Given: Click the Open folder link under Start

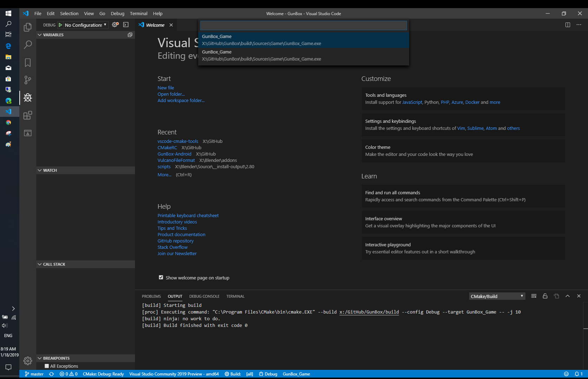Looking at the screenshot, I should 171,94.
